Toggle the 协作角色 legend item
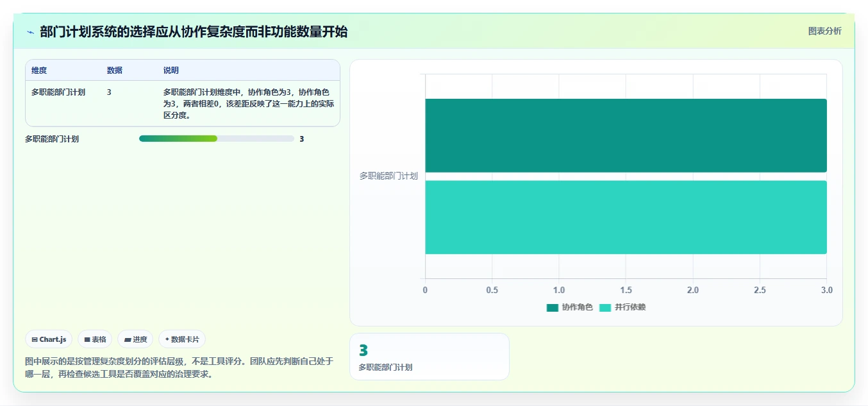868x406 pixels. pos(569,307)
